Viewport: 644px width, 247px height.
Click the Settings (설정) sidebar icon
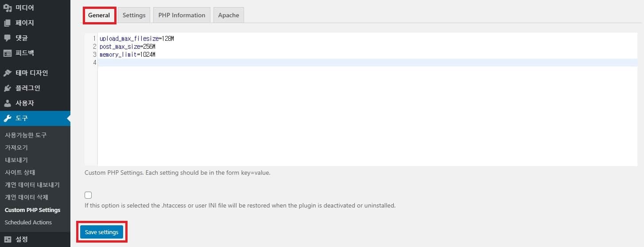point(8,239)
